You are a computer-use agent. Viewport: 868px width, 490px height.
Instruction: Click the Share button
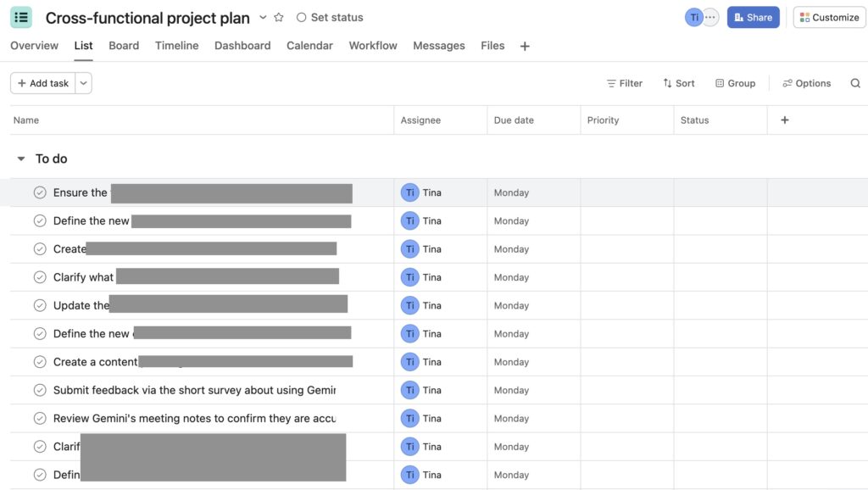pos(753,17)
